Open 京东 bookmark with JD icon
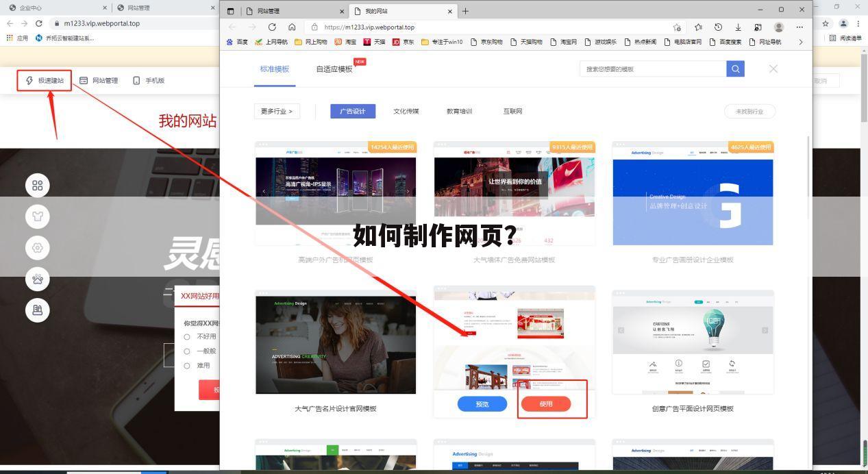The width and height of the screenshot is (868, 474). coord(403,42)
